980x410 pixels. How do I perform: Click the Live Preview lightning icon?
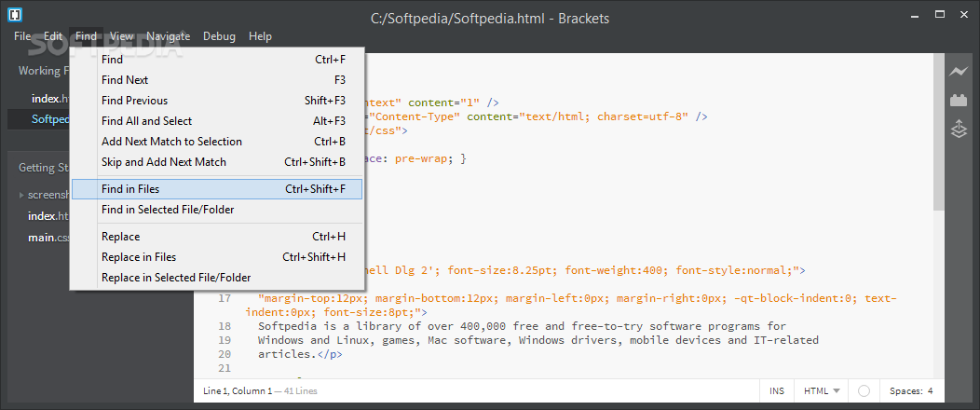click(959, 71)
